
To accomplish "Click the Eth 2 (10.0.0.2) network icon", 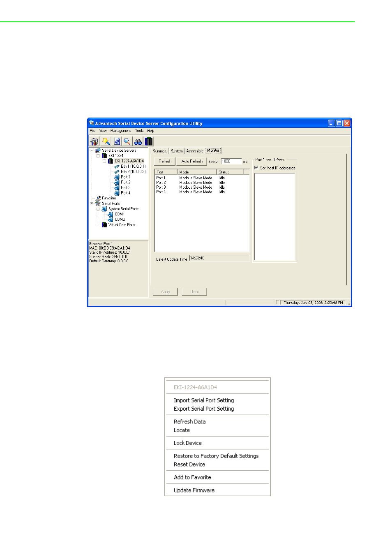I will pos(117,172).
